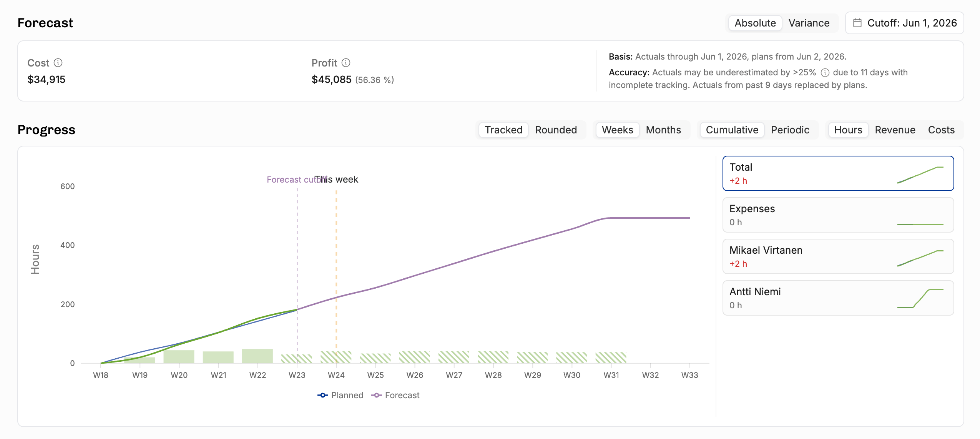This screenshot has height=439, width=980.
Task: Switch the chart to Periodic mode
Action: [790, 130]
